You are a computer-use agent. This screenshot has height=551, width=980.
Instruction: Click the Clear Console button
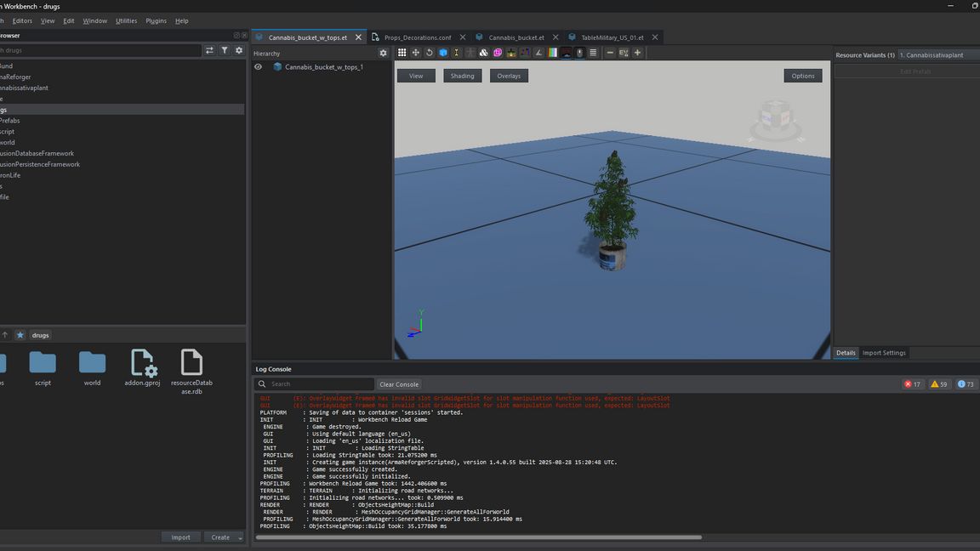point(399,384)
